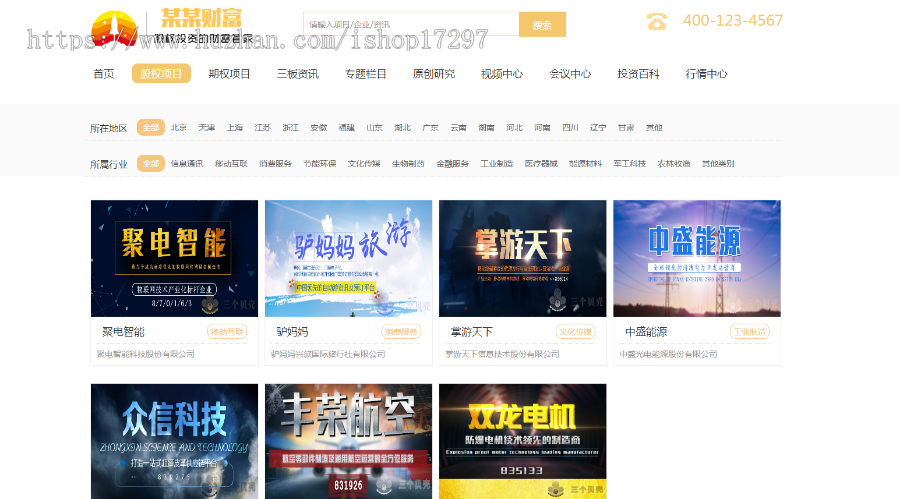Click the 400-123-4567 phone number
Screen dimensions: 900x499
733,21
